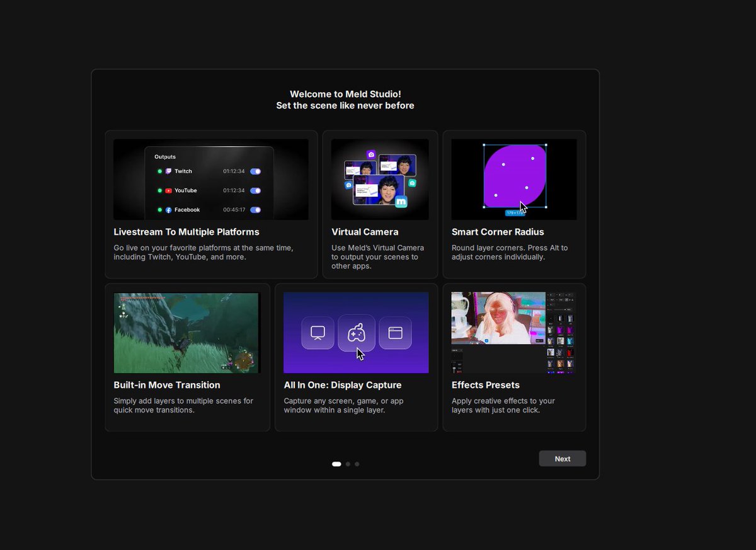
Task: Click the 'Effects Presets' heading
Action: 486,385
